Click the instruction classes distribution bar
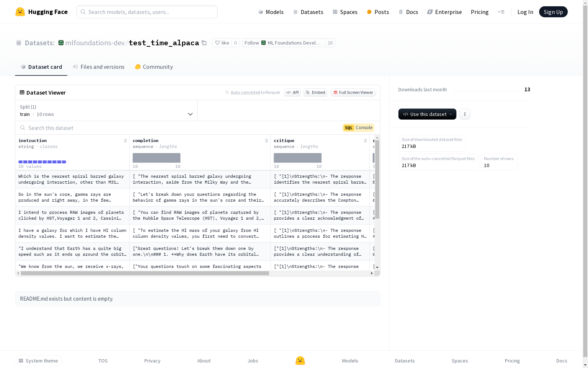 pos(42,162)
